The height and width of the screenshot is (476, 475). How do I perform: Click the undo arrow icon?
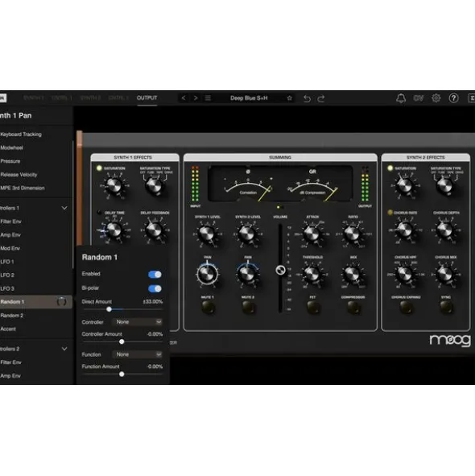coord(307,98)
